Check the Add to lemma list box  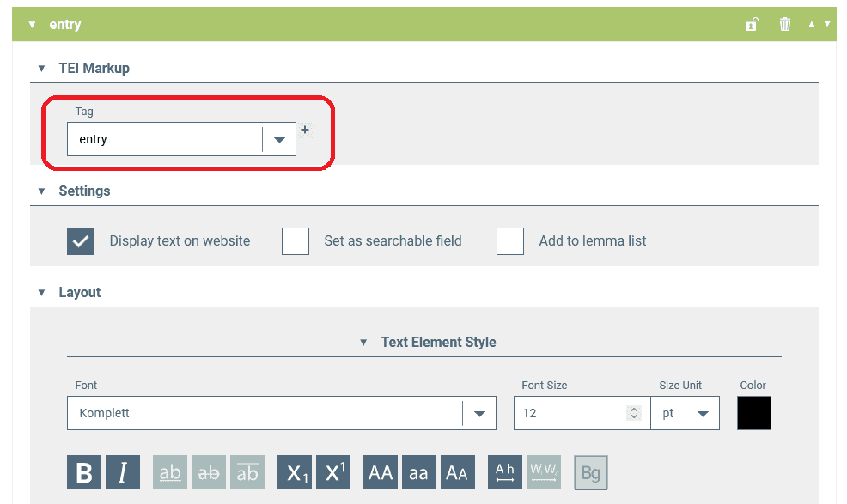[x=510, y=241]
